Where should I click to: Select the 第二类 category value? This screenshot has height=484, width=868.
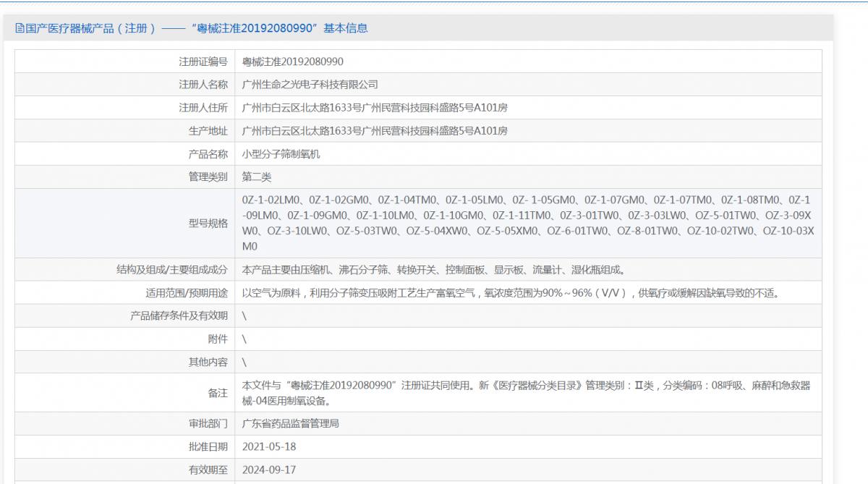click(257, 177)
